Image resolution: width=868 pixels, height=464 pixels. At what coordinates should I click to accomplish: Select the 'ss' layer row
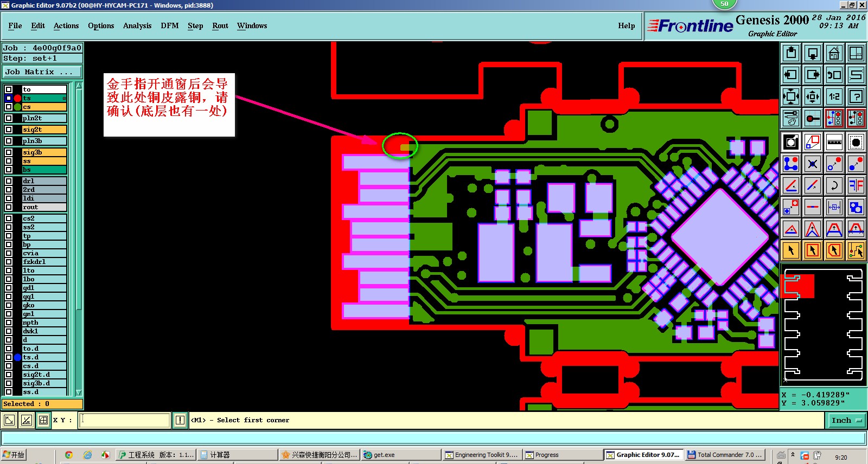[x=44, y=161]
